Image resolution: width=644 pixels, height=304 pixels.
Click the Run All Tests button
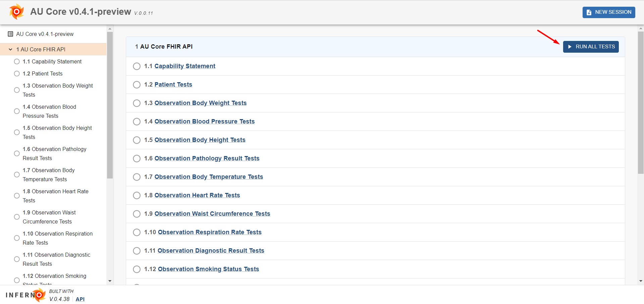pos(591,47)
